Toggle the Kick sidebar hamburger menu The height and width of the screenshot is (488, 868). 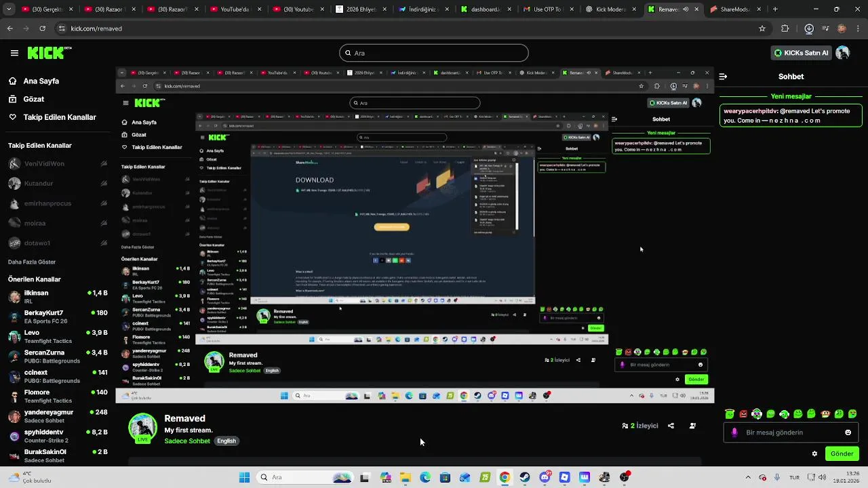[14, 53]
